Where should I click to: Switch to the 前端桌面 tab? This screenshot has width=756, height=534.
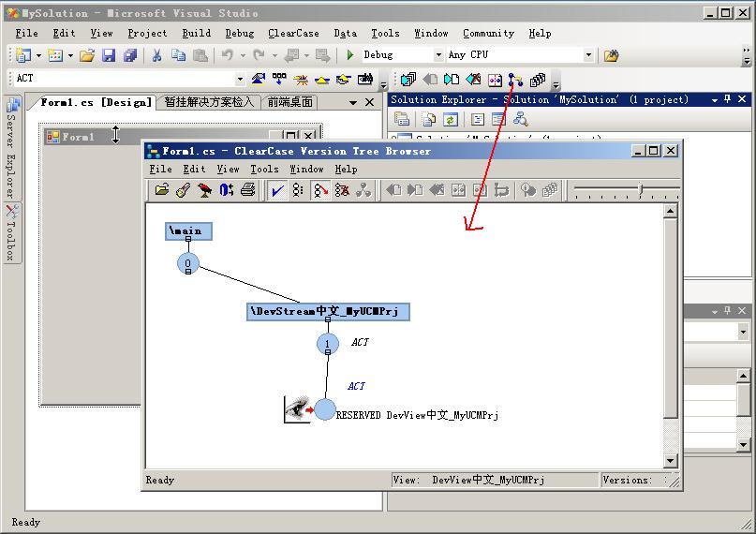click(290, 102)
